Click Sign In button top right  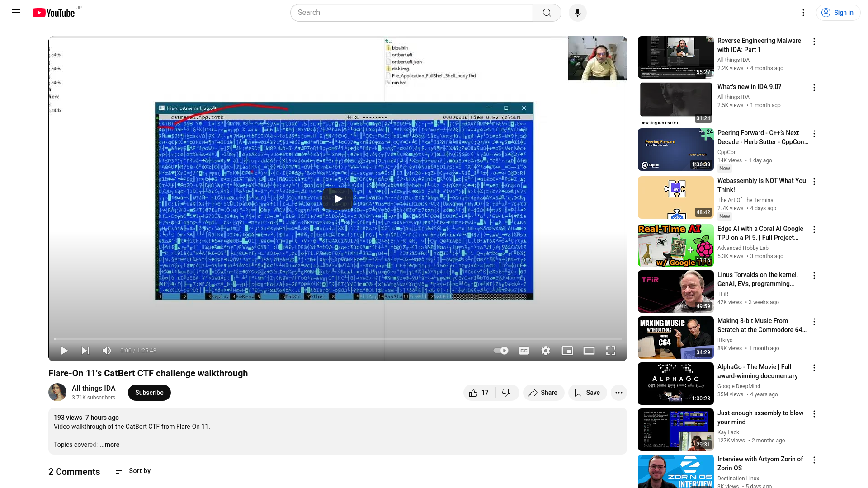pyautogui.click(x=838, y=13)
